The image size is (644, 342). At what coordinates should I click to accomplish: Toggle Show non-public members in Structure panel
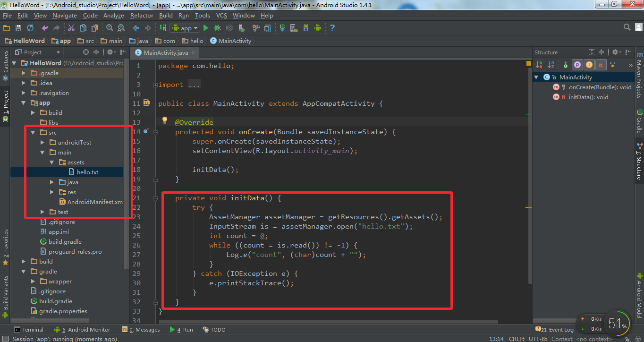click(x=601, y=65)
